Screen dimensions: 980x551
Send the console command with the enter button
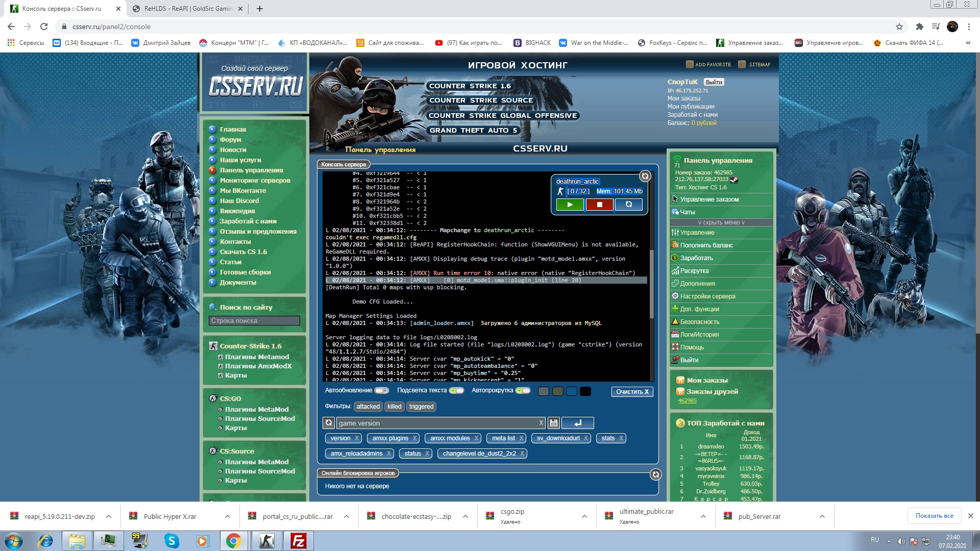(x=578, y=423)
